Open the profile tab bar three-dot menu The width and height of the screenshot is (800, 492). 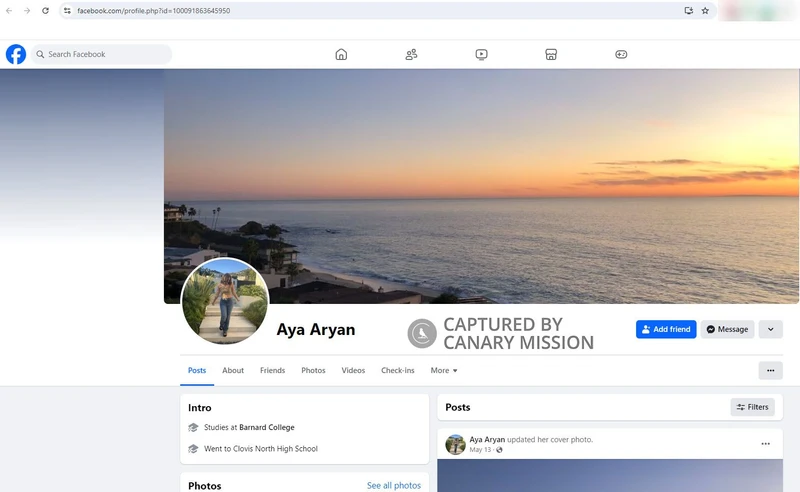click(x=770, y=370)
